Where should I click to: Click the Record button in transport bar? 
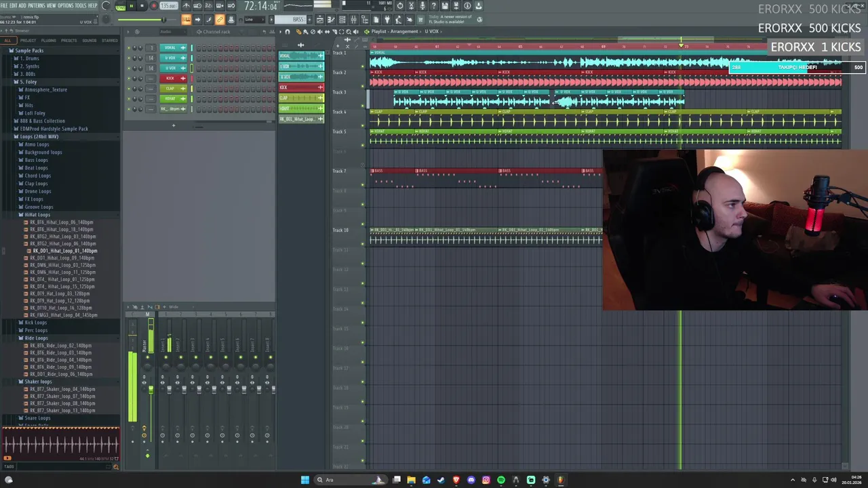tap(154, 5)
